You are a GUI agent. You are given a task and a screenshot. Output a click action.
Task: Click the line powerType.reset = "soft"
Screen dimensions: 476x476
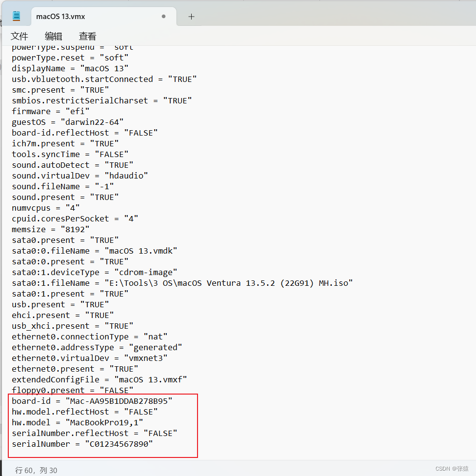tap(70, 58)
